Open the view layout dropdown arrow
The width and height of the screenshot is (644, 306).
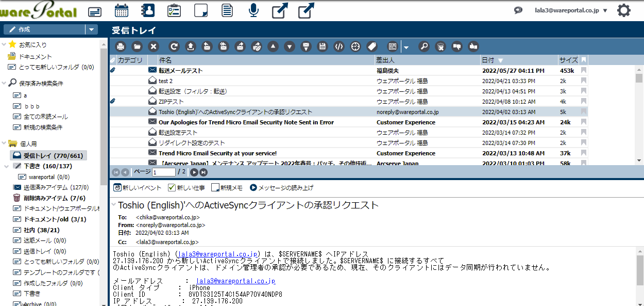click(406, 47)
